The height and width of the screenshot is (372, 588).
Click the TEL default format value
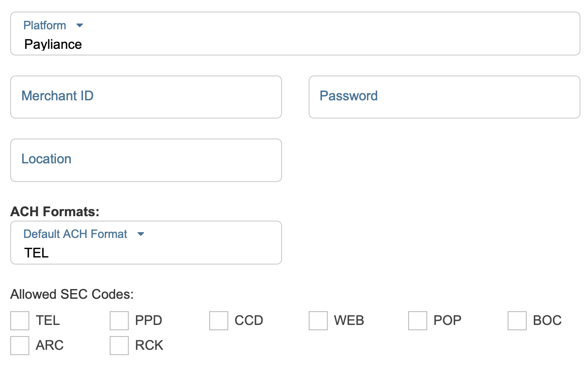(36, 253)
